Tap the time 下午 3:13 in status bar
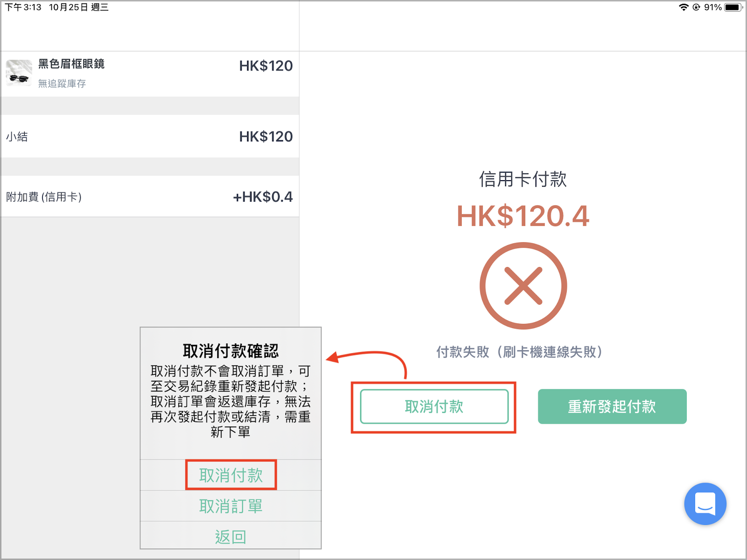The height and width of the screenshot is (560, 747). click(x=23, y=7)
